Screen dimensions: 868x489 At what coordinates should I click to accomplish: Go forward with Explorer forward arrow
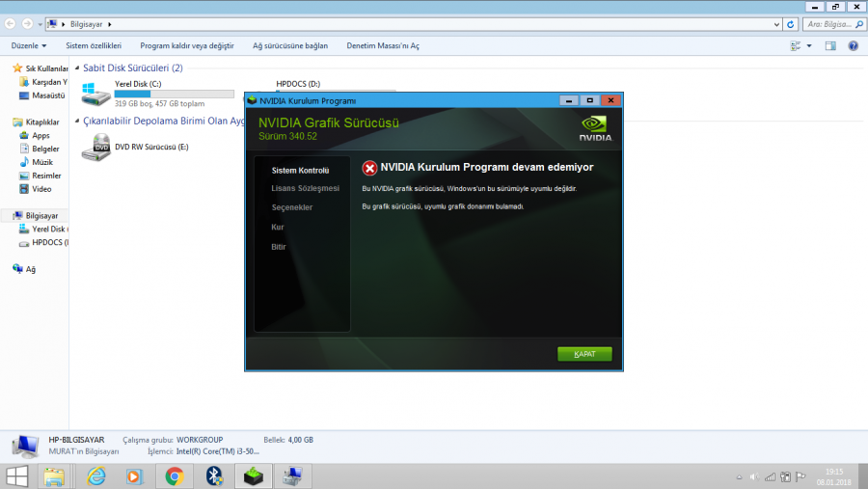pos(27,24)
